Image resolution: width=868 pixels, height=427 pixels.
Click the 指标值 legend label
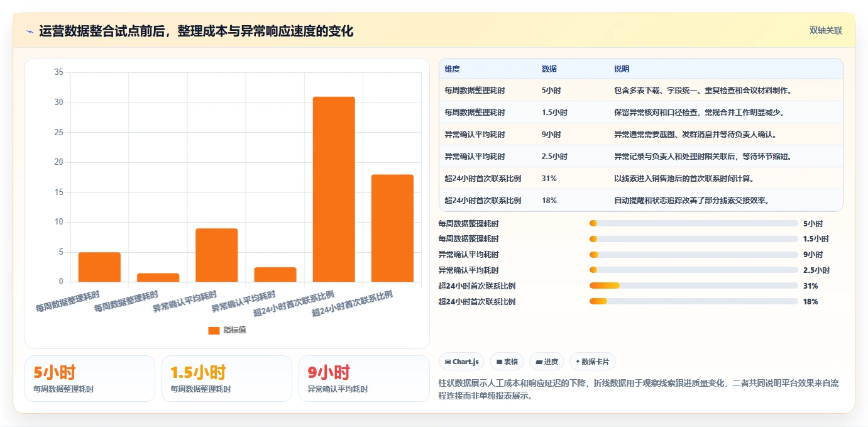click(x=235, y=330)
